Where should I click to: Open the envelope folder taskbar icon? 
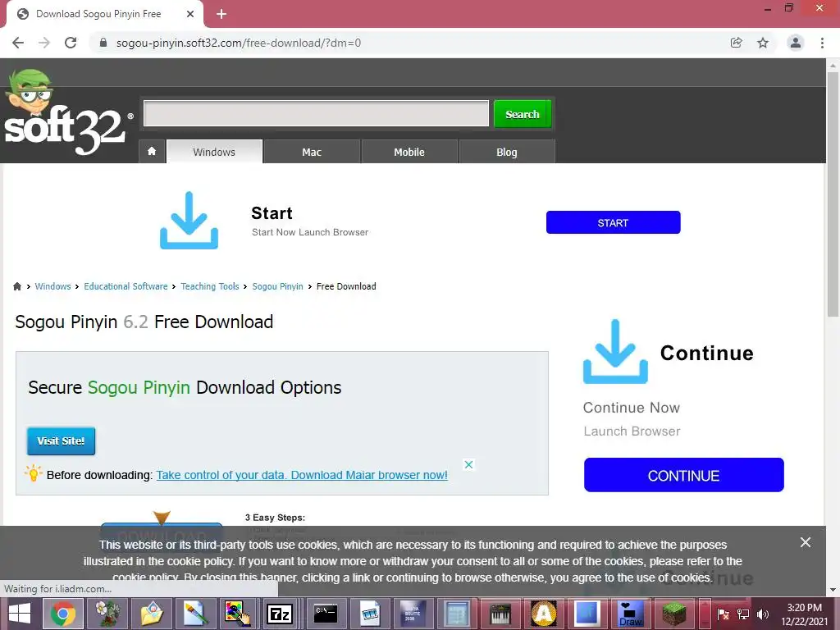coord(152,614)
